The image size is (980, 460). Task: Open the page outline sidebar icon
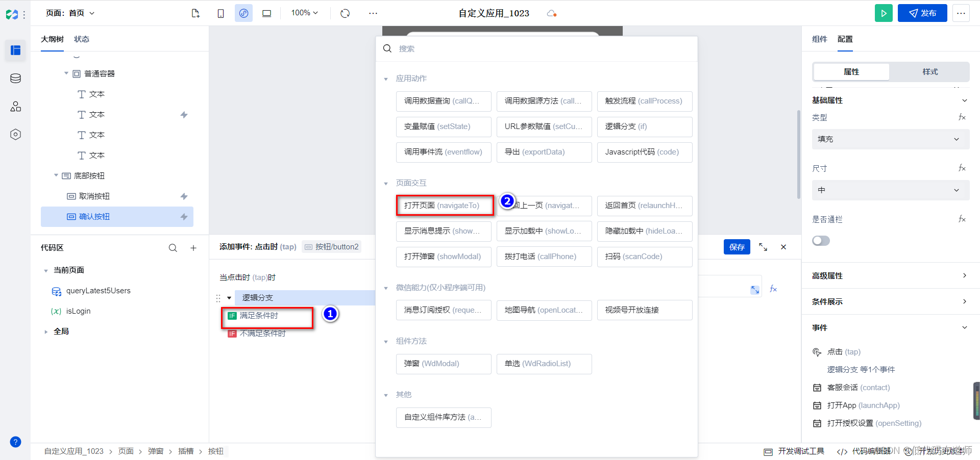(15, 50)
